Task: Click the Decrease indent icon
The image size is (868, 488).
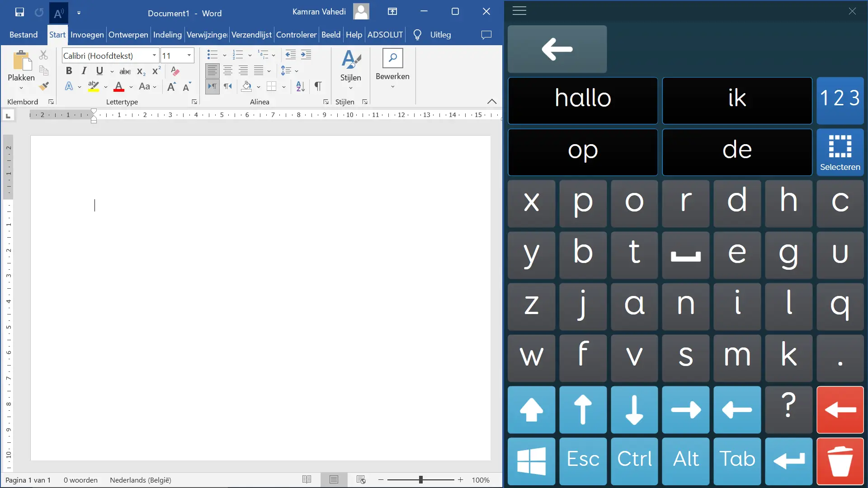Action: [x=291, y=55]
